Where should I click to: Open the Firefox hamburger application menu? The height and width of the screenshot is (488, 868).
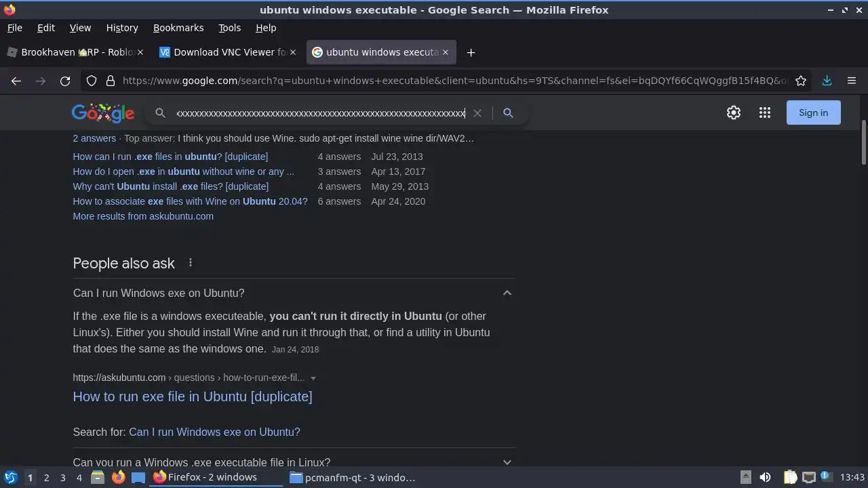[x=852, y=81]
